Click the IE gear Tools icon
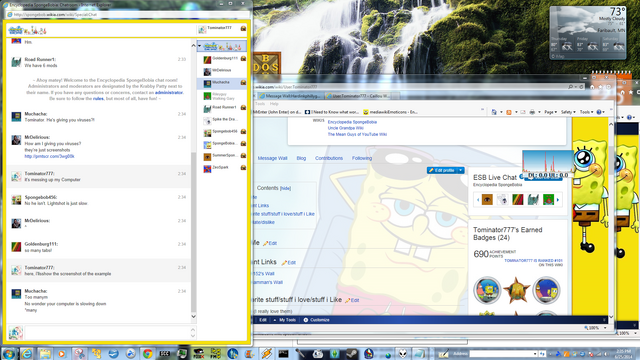Screen dimensions: 640x360 608,87
